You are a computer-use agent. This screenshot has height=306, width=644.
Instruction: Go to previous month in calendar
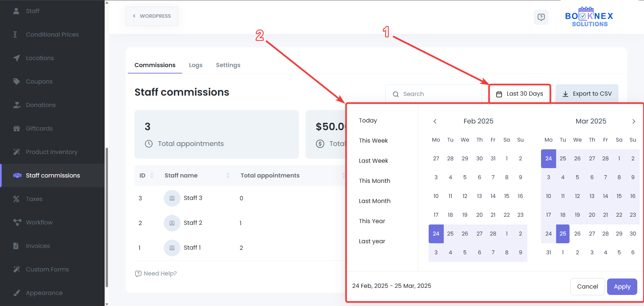click(435, 121)
